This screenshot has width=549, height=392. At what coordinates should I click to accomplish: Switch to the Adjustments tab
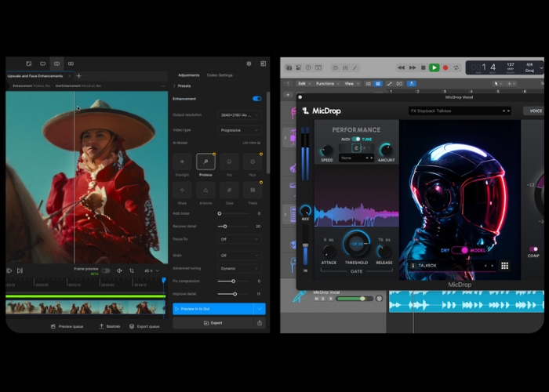coord(188,75)
